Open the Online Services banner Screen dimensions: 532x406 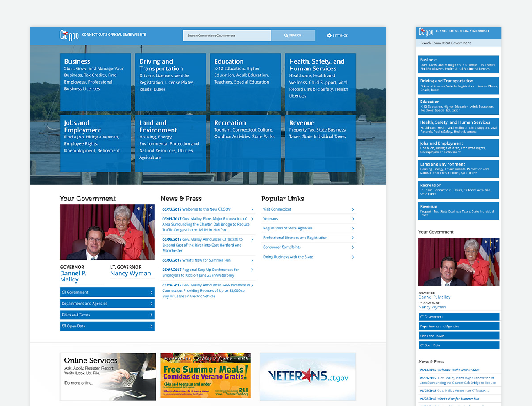(108, 377)
